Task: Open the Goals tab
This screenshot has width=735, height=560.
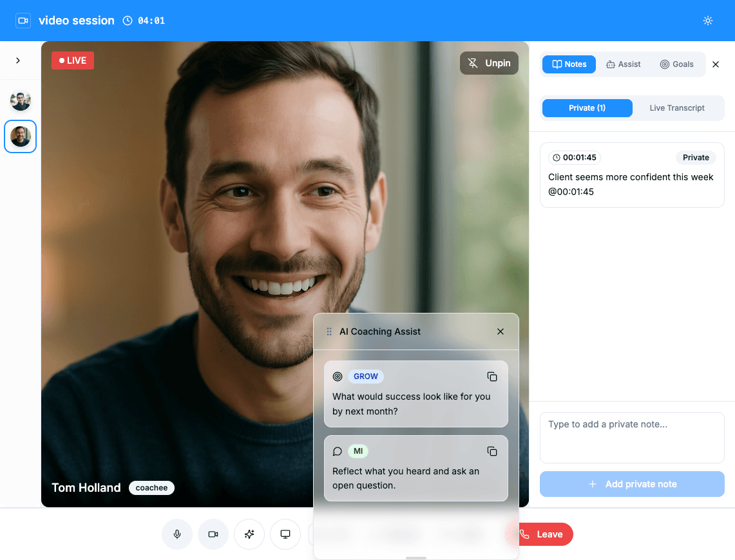Action: [x=677, y=64]
